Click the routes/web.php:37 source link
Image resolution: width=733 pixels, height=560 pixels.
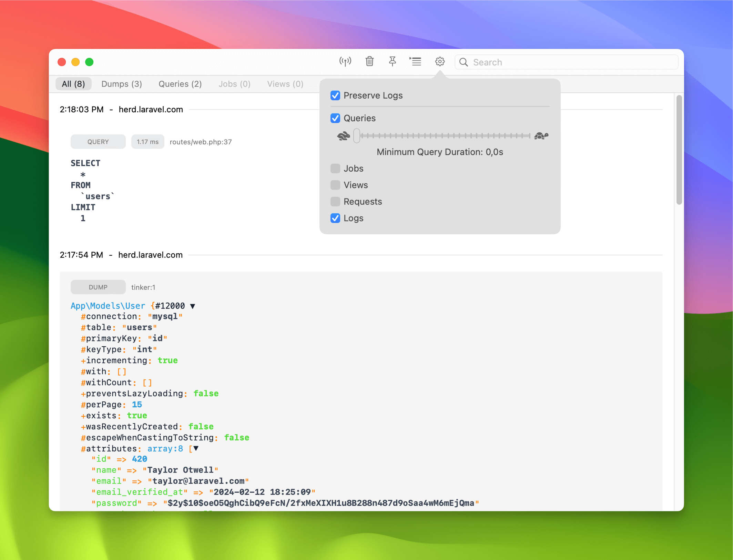(201, 142)
